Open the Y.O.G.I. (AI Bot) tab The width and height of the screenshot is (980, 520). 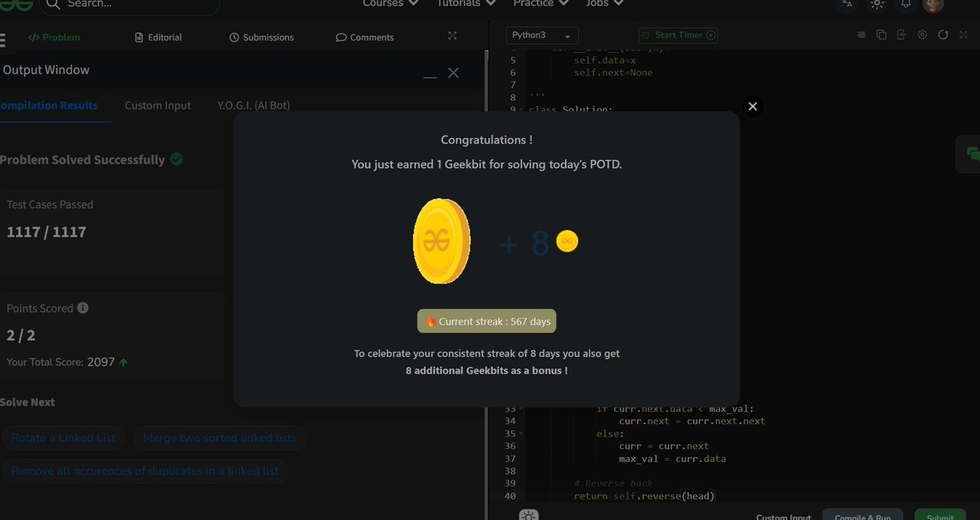(x=253, y=105)
